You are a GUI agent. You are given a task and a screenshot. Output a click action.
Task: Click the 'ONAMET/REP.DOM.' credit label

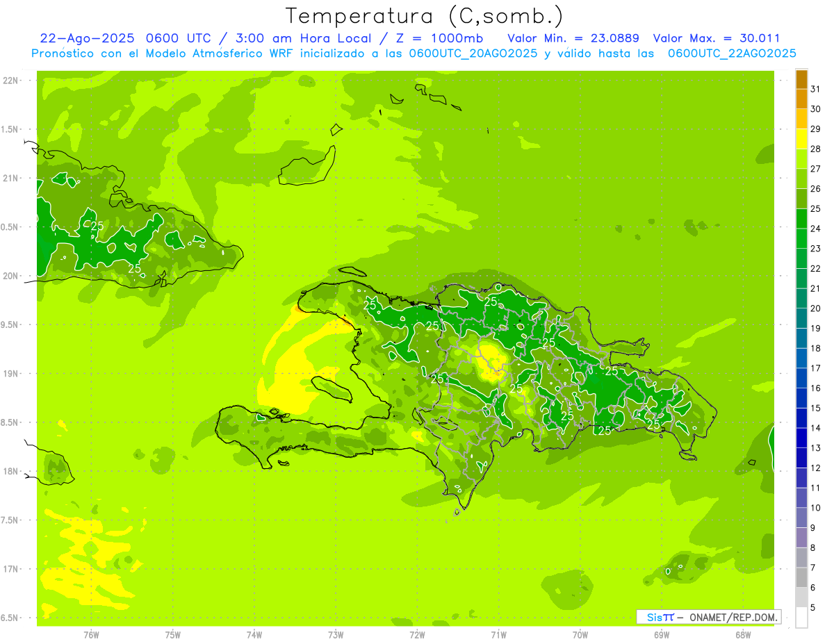tap(734, 617)
